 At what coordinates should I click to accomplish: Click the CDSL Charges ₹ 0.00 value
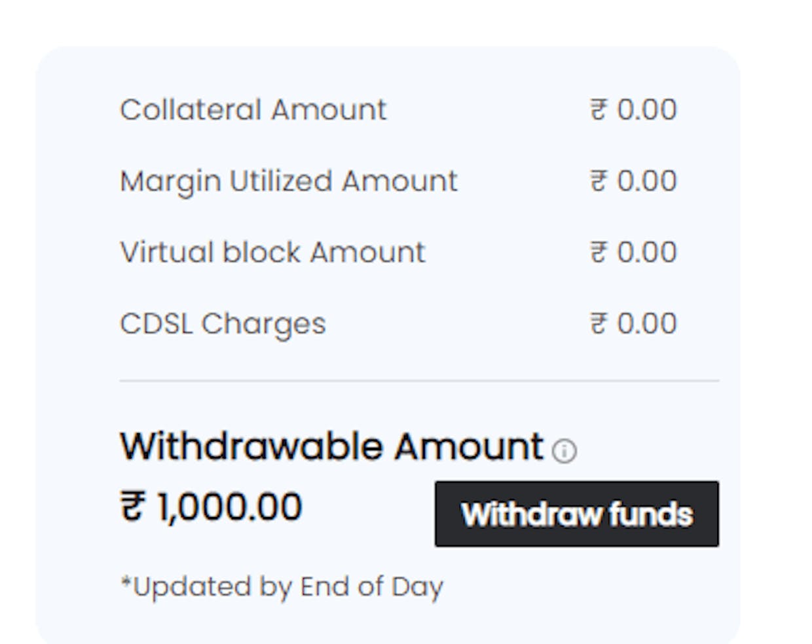coord(633,323)
